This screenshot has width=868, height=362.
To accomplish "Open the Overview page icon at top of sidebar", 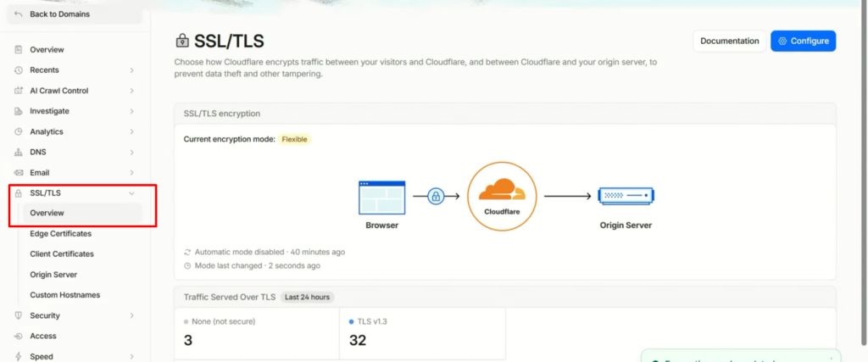I will [19, 50].
